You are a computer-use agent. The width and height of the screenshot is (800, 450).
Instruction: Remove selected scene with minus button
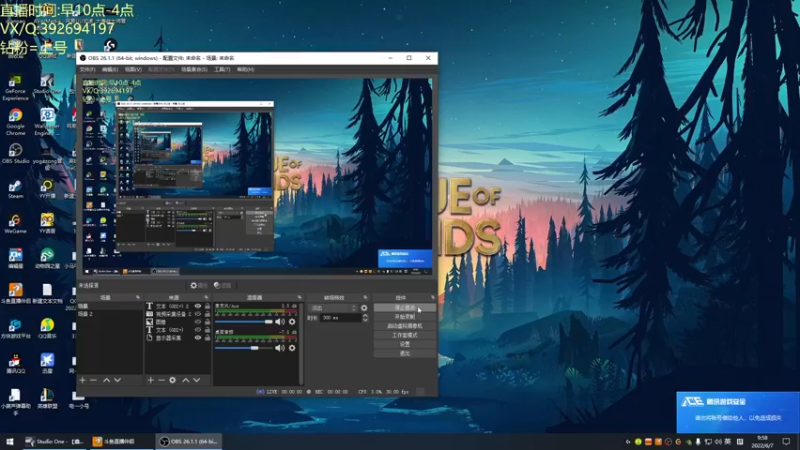[93, 380]
